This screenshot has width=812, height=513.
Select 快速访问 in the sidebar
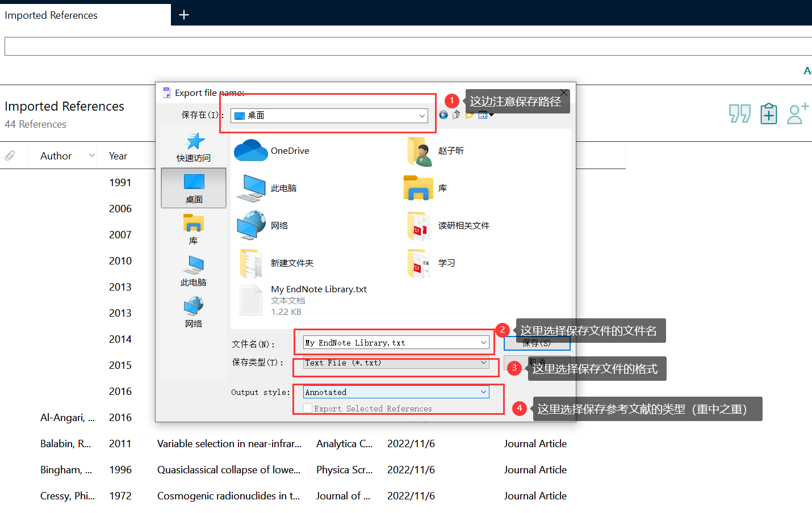194,146
